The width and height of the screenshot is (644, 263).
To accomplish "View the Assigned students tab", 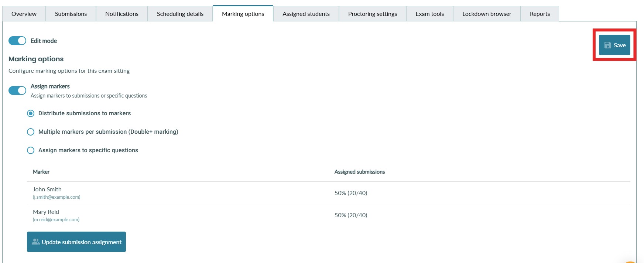I will (306, 14).
